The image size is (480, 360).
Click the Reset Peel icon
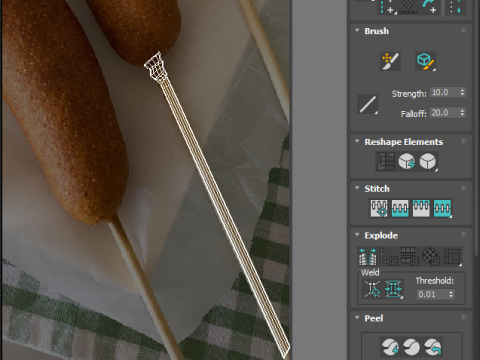(433, 347)
